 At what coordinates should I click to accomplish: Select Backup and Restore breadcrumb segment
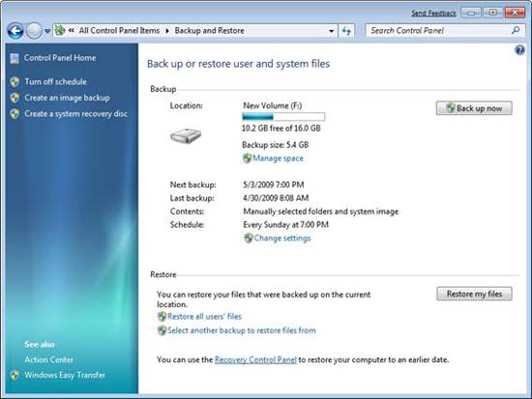point(209,31)
